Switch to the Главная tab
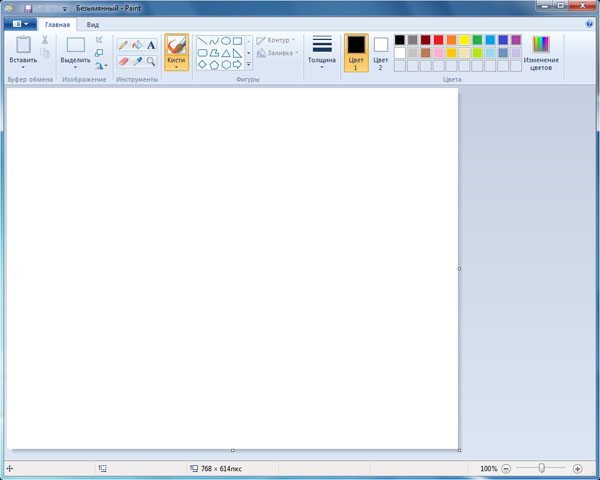Screen dimensions: 600x480 [x=57, y=24]
